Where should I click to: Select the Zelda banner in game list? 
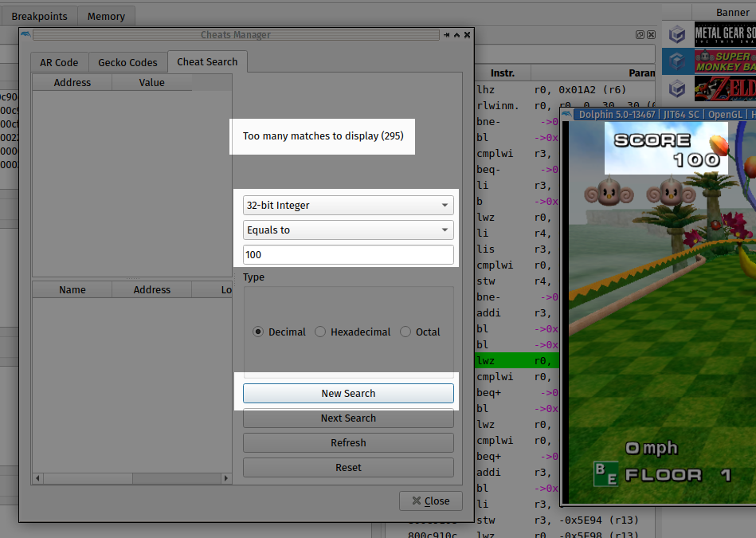tap(725, 88)
